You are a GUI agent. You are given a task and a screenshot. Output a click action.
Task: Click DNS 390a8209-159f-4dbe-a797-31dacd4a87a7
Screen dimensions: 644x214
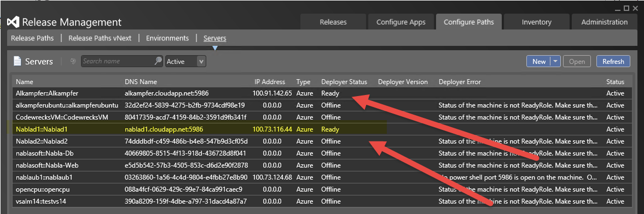(x=185, y=201)
